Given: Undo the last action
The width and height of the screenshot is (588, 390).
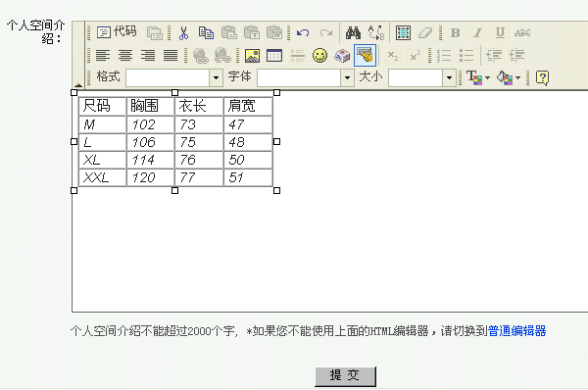Looking at the screenshot, I should coord(303,33).
